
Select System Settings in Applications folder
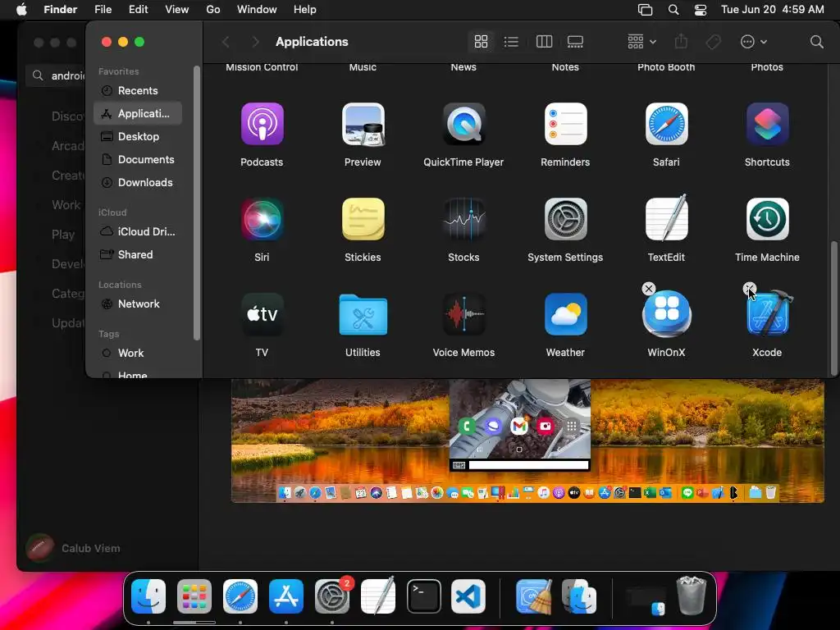(x=565, y=219)
